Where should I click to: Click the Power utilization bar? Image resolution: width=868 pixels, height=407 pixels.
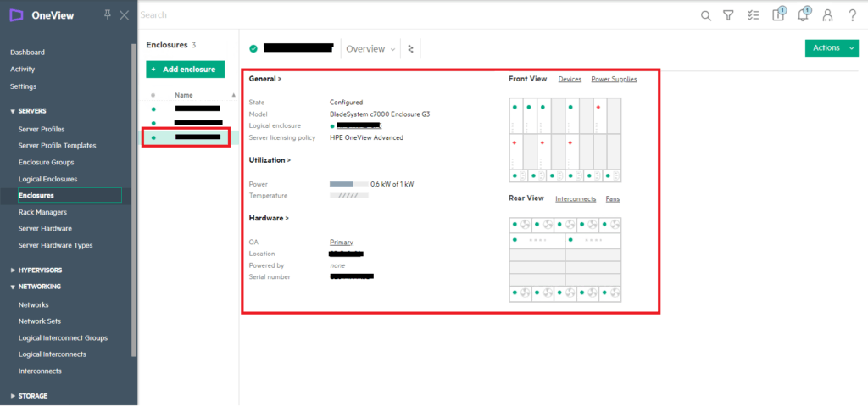tap(348, 184)
